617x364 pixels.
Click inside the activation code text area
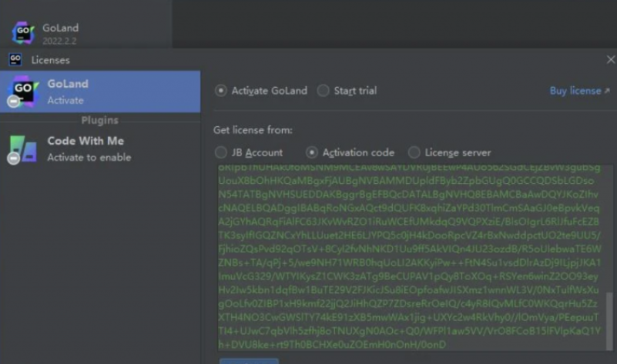409,258
